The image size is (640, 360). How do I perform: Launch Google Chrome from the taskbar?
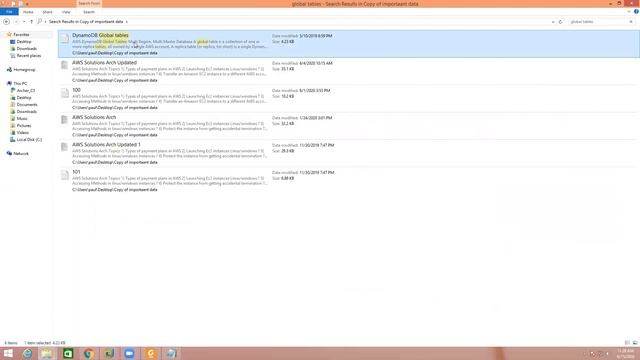tap(89, 353)
